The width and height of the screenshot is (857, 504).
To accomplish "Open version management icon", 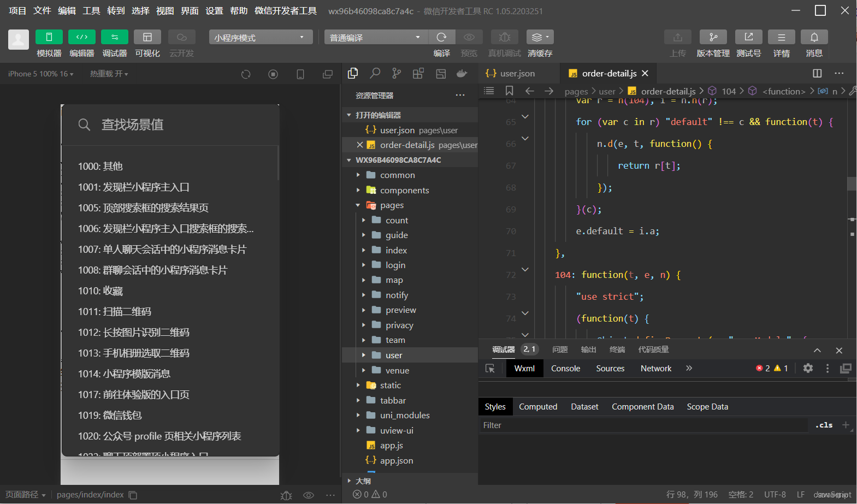I will (713, 37).
